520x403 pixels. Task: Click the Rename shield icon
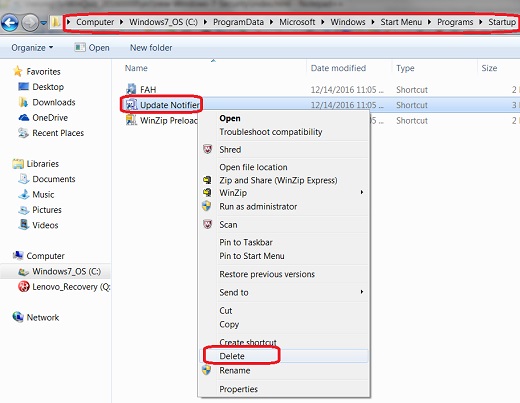207,370
